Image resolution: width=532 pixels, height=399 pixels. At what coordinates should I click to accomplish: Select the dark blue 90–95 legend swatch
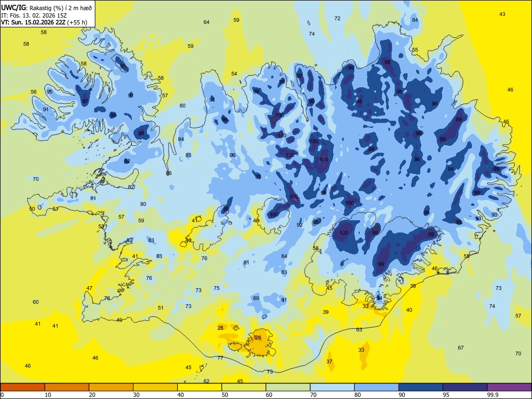tap(421, 387)
